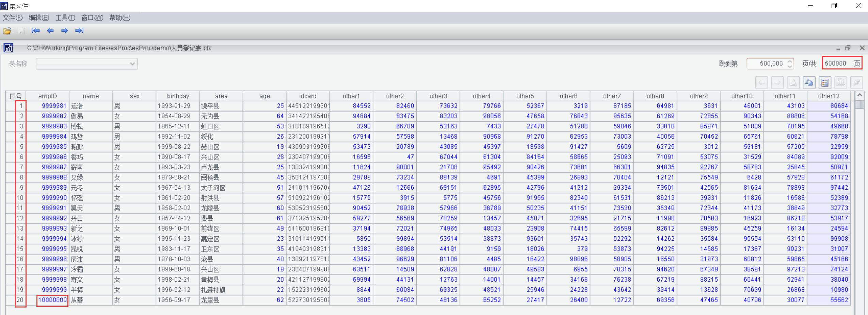Decrease page number with spinner down arrow
Viewport: 868px width, 315px height.
coord(790,66)
